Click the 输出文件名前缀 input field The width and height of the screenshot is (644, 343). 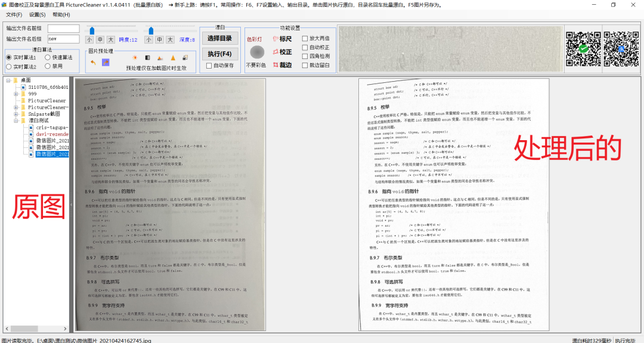[x=63, y=29]
